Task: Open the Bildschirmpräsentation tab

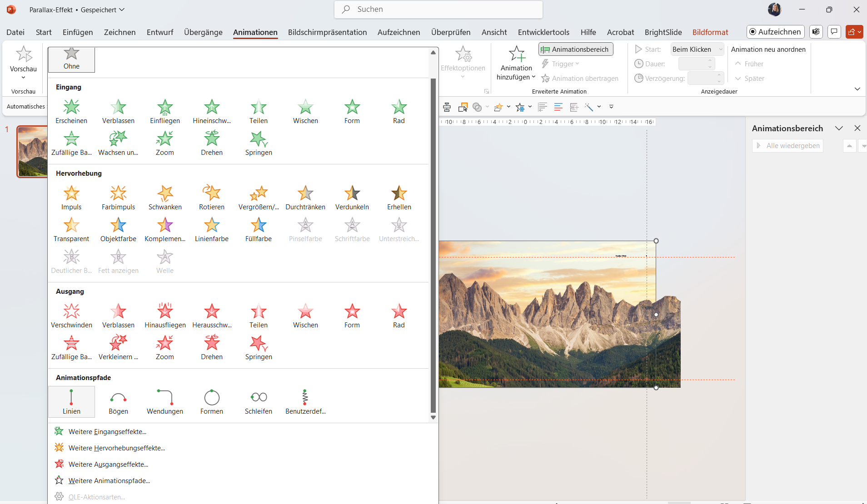Action: tap(327, 32)
